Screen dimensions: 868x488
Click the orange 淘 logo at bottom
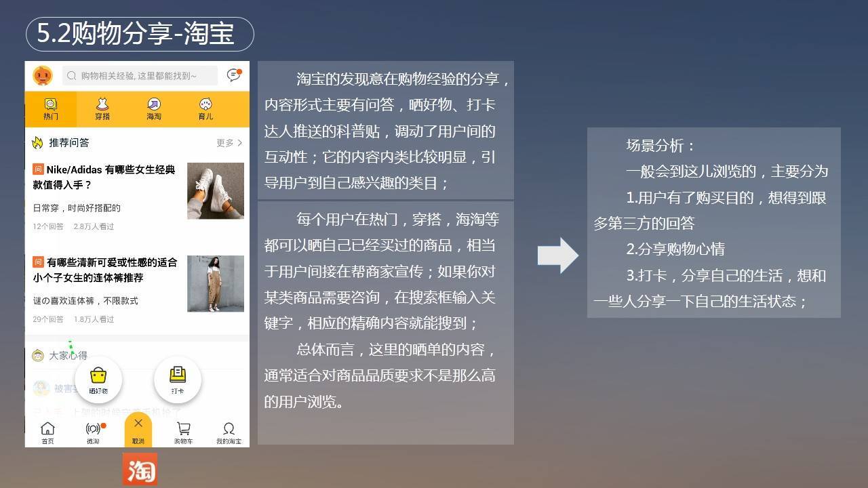point(140,469)
